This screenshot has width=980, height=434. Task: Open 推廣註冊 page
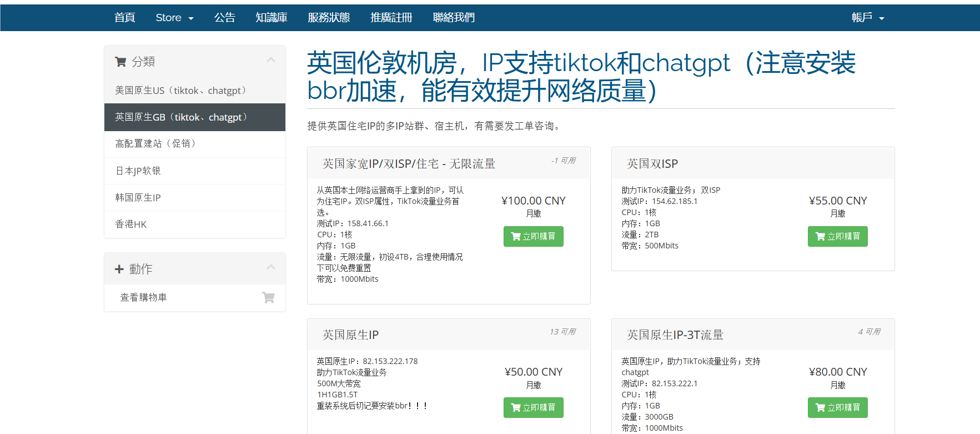click(391, 18)
